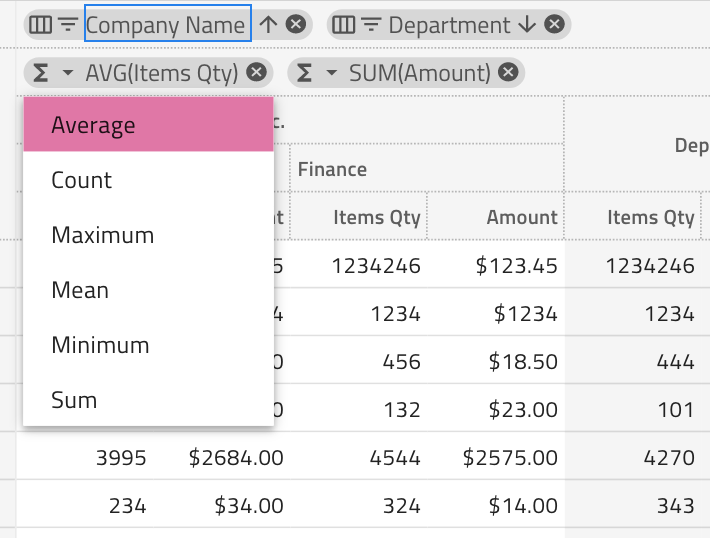
Task: Pick Maximum from the aggregation list
Action: pos(102,235)
